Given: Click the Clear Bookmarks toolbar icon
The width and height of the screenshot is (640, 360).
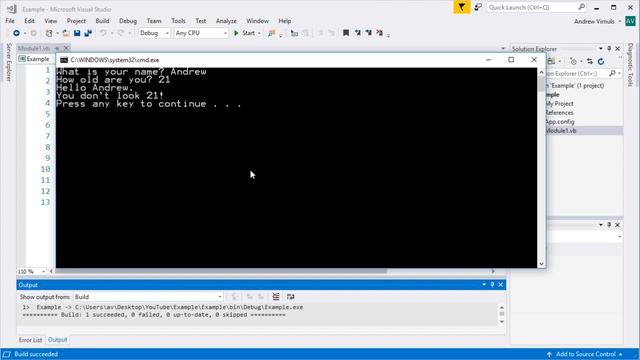Looking at the screenshot, I should tap(380, 33).
